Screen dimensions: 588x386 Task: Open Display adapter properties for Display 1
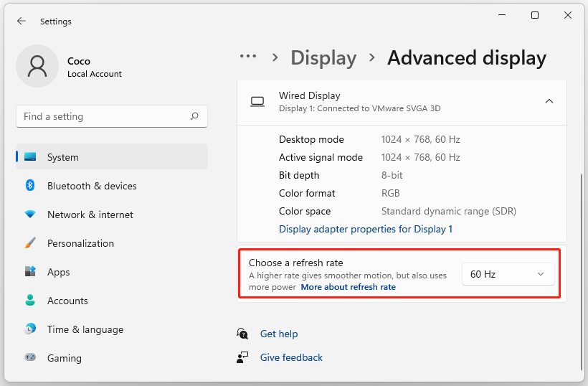point(366,229)
